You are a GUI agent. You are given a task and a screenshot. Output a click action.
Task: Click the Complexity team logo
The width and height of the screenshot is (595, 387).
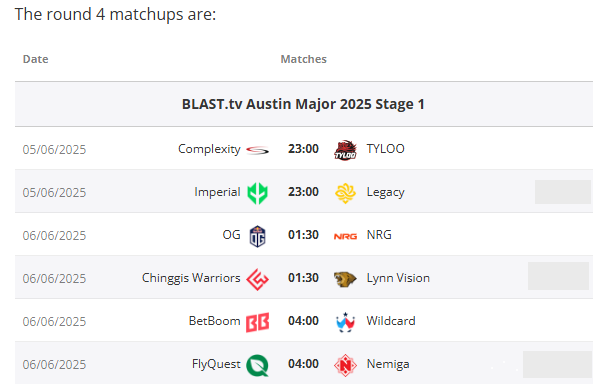click(x=257, y=150)
